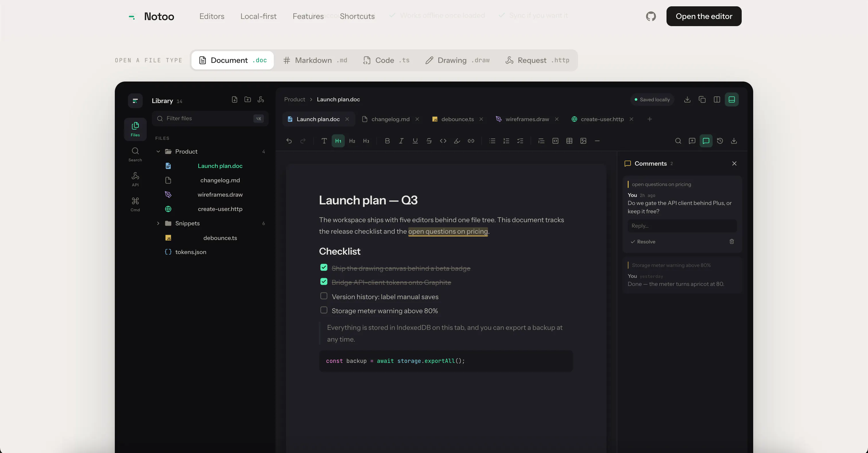Viewport: 868px width, 453px height.
Task: Uncheck Ship the drawing canvas item
Action: click(324, 268)
